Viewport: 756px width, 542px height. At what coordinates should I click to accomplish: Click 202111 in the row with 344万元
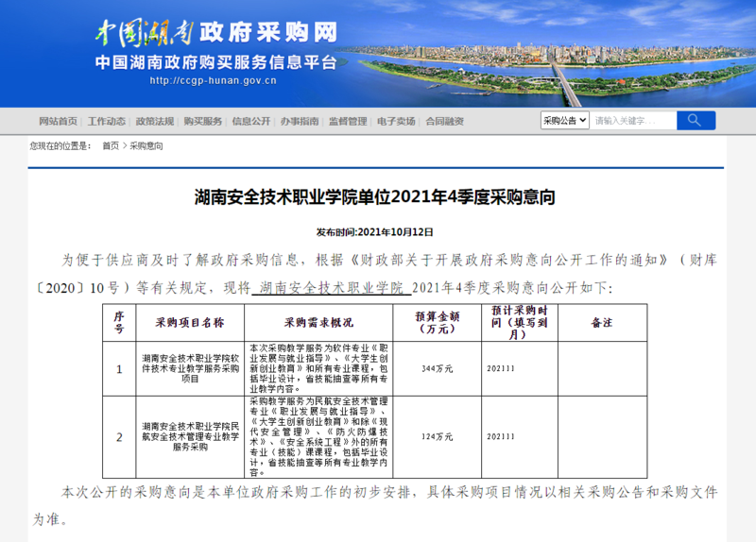[x=501, y=368]
